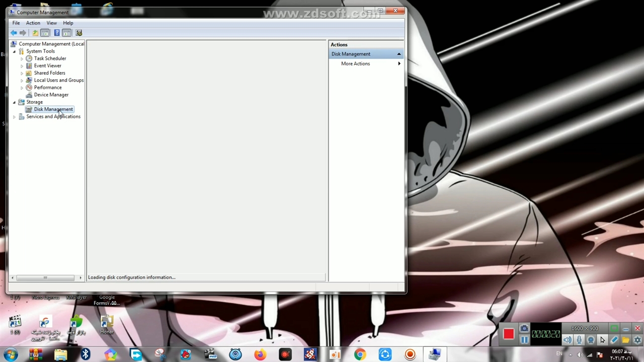
Task: Expand the Task Scheduler tree node
Action: [x=22, y=59]
